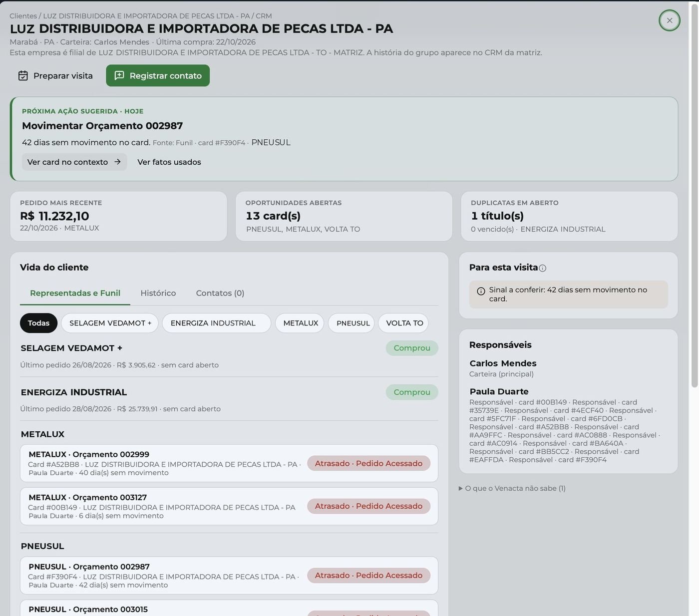Viewport: 699px width, 616px height.
Task: Click Clientes in the breadcrumb
Action: [x=23, y=16]
